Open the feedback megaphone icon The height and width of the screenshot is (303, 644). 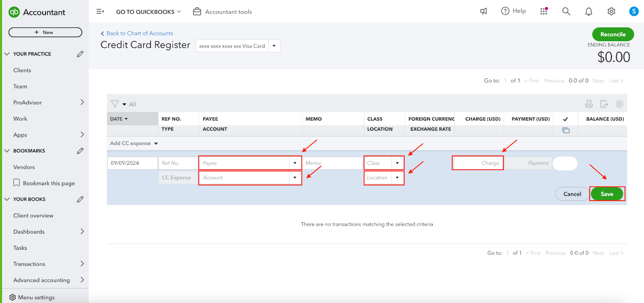[x=484, y=11]
